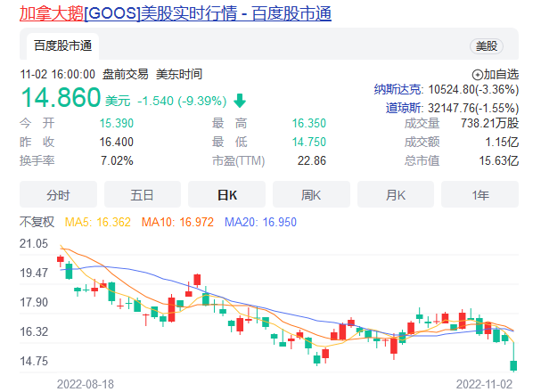Open the 纳斯达克 index link

[x=398, y=90]
